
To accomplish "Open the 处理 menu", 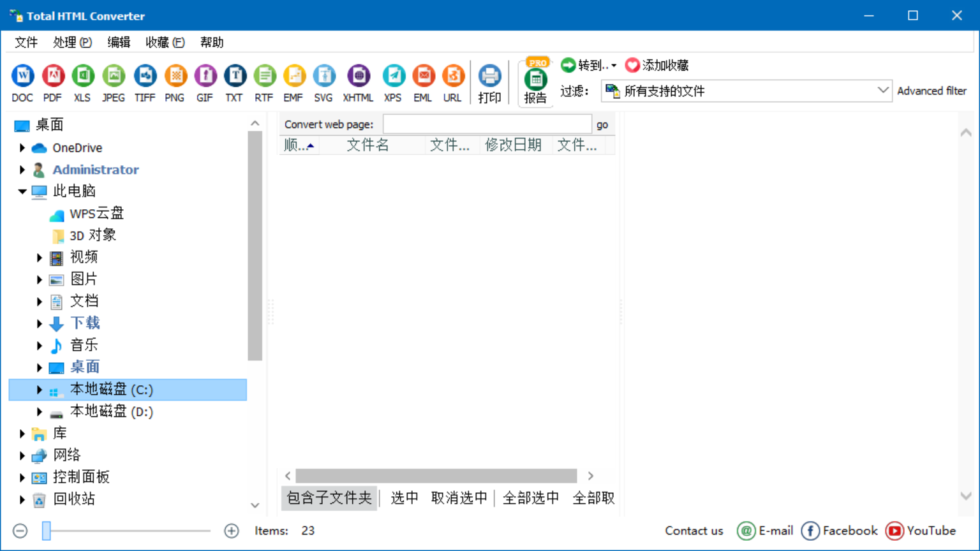I will point(73,42).
